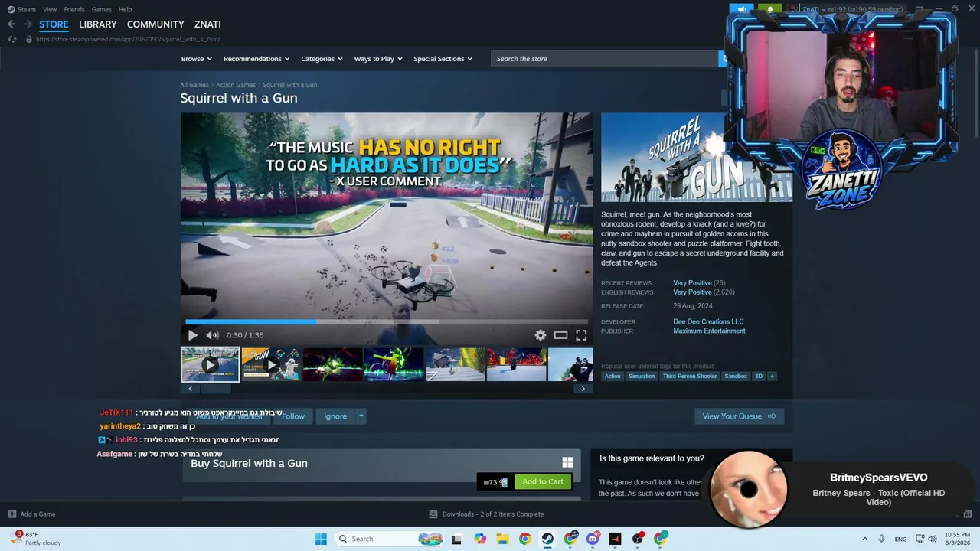
Task: Go back with the Steam back arrow
Action: pos(11,24)
